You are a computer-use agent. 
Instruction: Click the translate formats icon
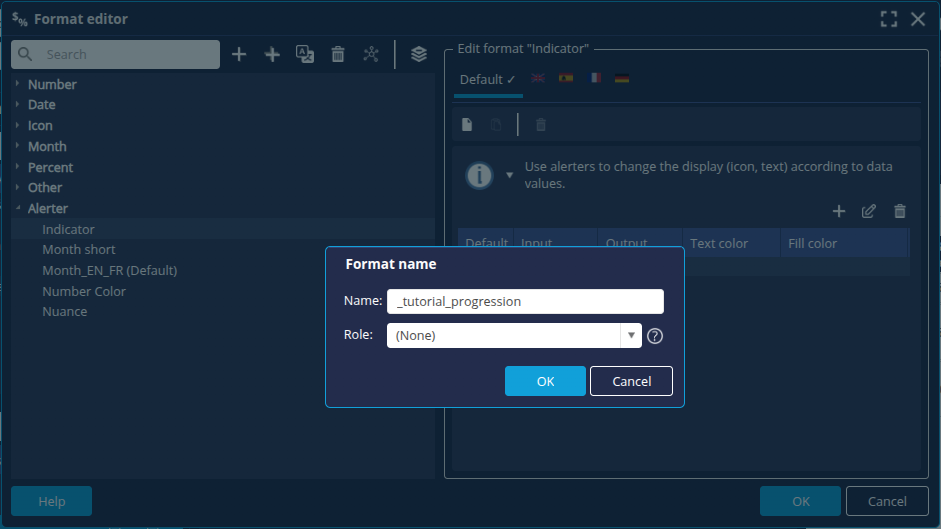tap(305, 54)
